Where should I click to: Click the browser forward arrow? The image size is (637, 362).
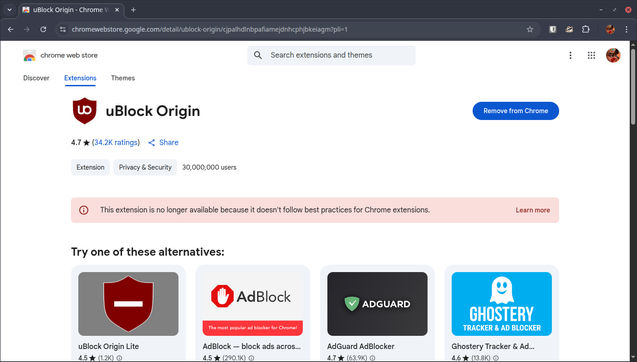(27, 29)
